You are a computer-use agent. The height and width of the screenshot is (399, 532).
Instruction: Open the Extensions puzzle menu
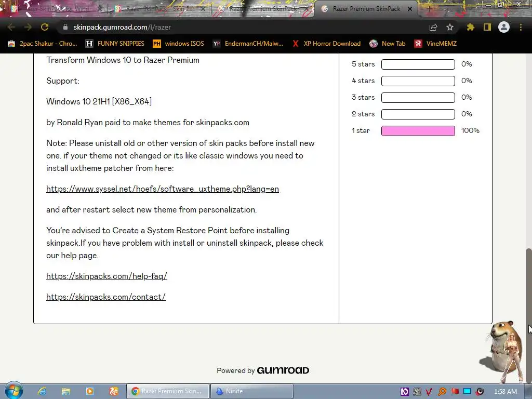coord(470,27)
